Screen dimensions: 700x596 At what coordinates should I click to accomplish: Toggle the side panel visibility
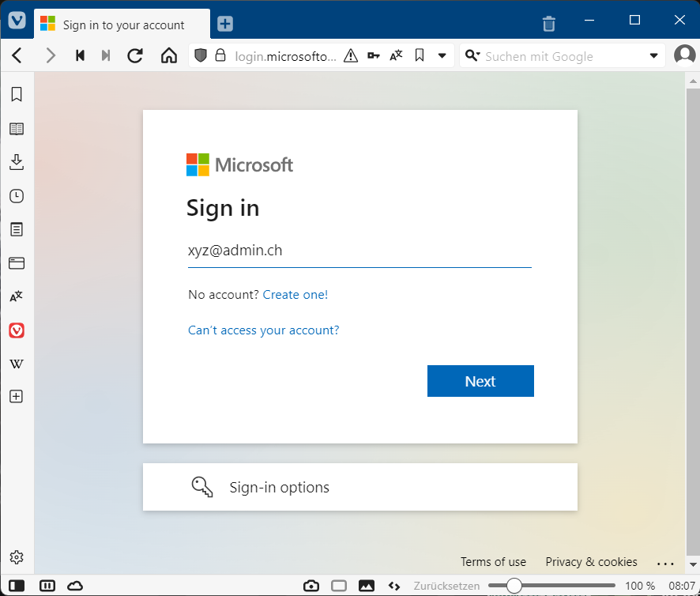tap(17, 586)
